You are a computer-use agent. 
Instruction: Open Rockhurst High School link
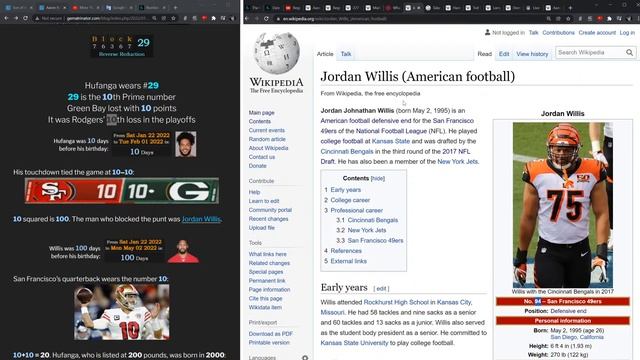click(x=396, y=302)
